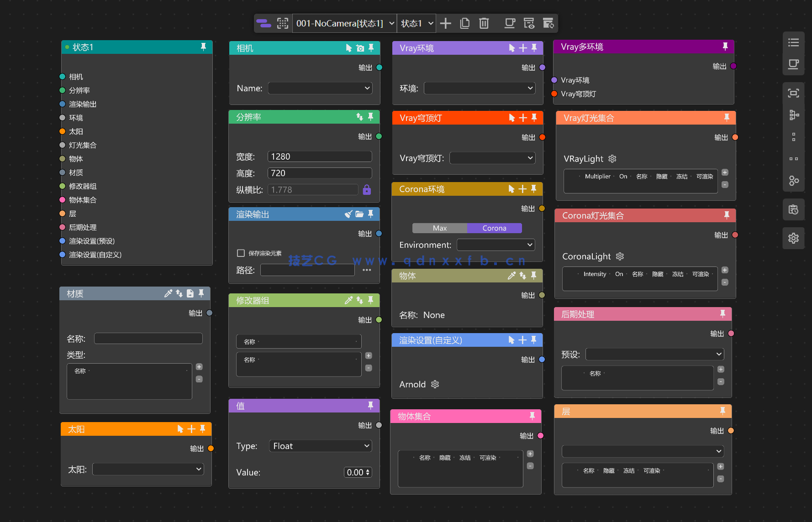
Task: Open settings gear in right sidebar
Action: click(793, 238)
